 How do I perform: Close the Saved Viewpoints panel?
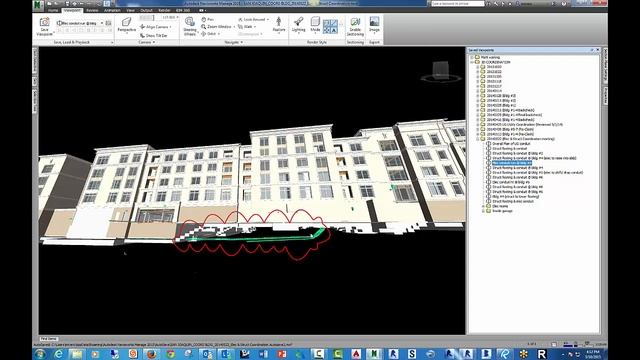pos(598,50)
